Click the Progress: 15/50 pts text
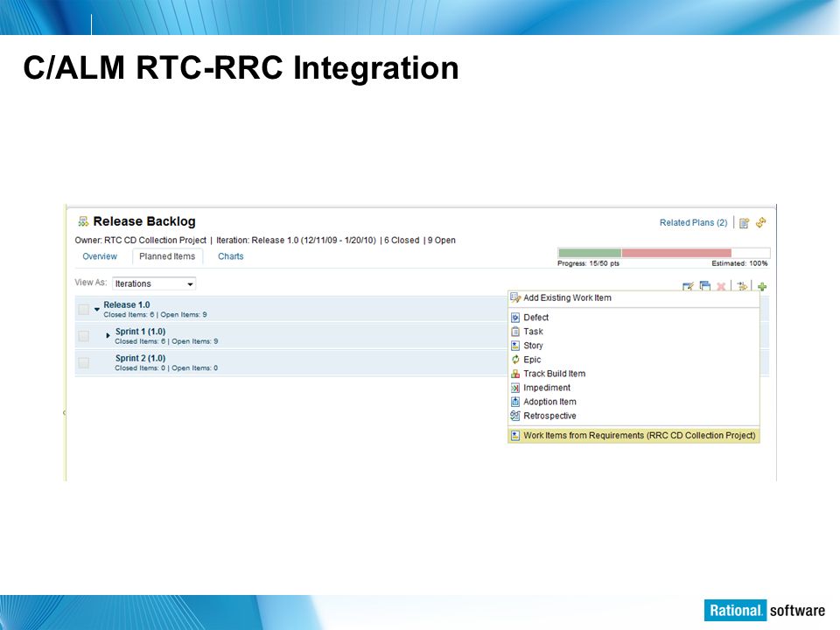840x630 pixels. 588,263
